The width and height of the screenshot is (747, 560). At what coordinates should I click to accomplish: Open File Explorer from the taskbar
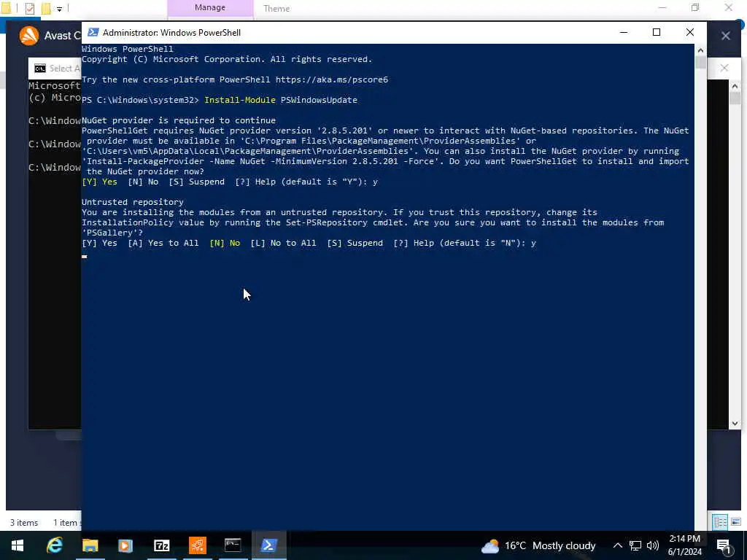(x=90, y=545)
